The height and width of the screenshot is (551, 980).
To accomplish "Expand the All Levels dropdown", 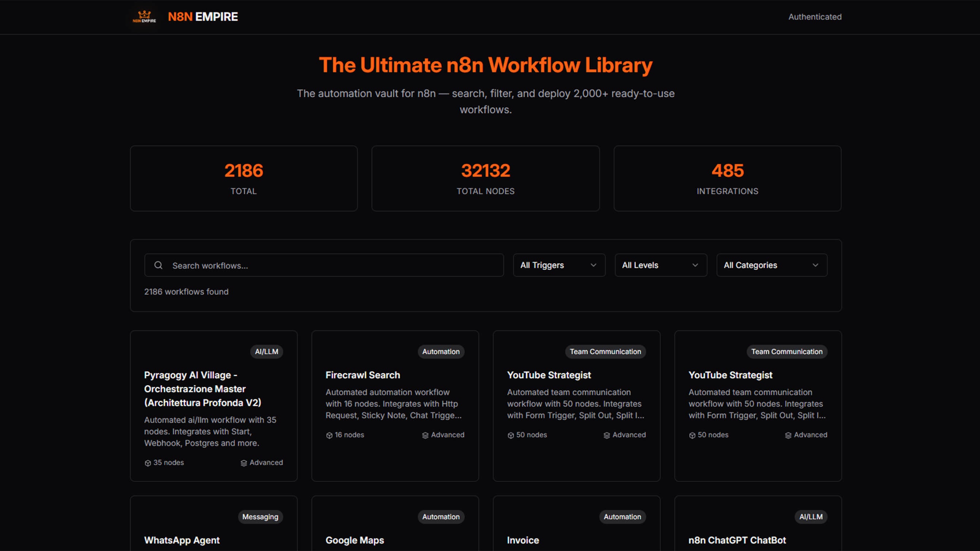I will 661,265.
